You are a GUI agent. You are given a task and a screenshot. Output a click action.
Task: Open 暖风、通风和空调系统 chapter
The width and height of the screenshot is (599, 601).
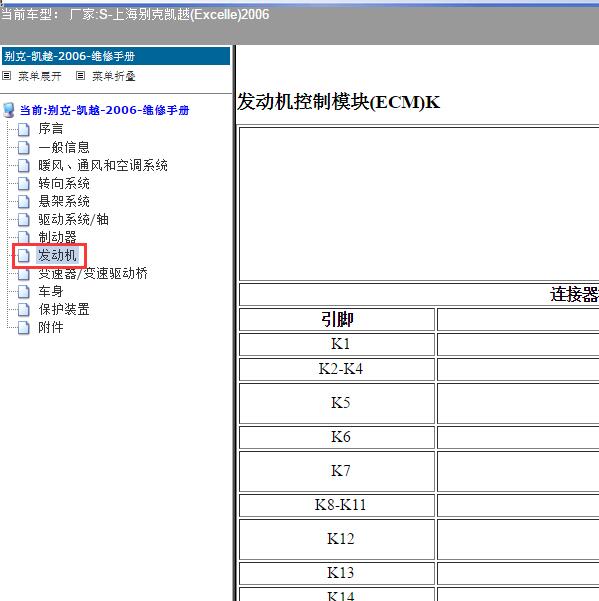click(x=103, y=165)
